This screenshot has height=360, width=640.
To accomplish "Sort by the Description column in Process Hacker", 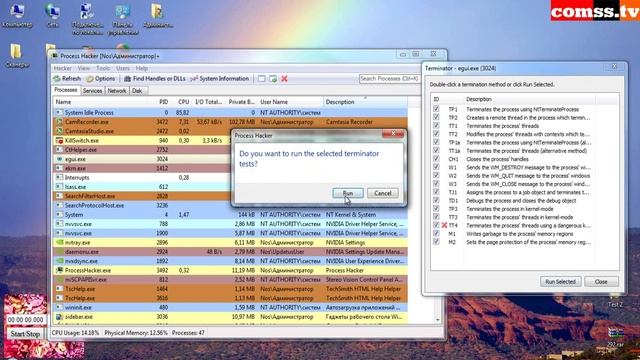I will [364, 102].
